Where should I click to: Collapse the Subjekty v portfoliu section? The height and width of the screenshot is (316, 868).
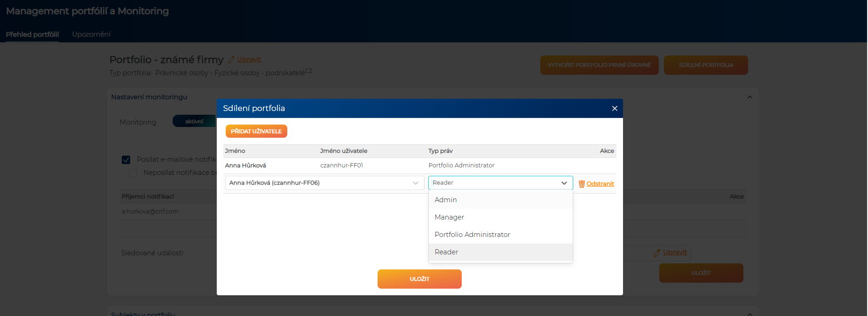(750, 314)
